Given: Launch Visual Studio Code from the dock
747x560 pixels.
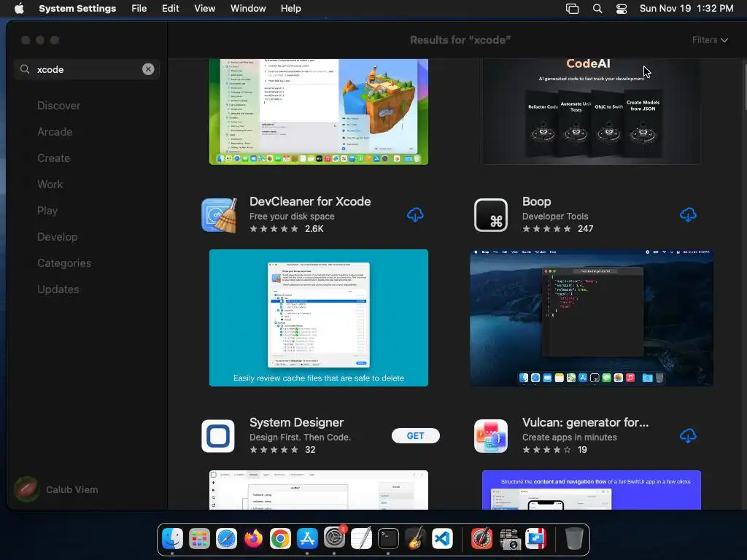Looking at the screenshot, I should pyautogui.click(x=442, y=539).
